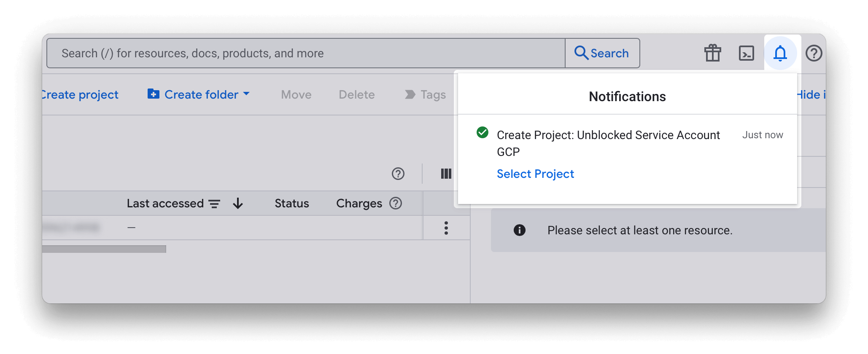Expand the Create folder dropdown arrow
Screen dimensions: 868x354
click(247, 94)
